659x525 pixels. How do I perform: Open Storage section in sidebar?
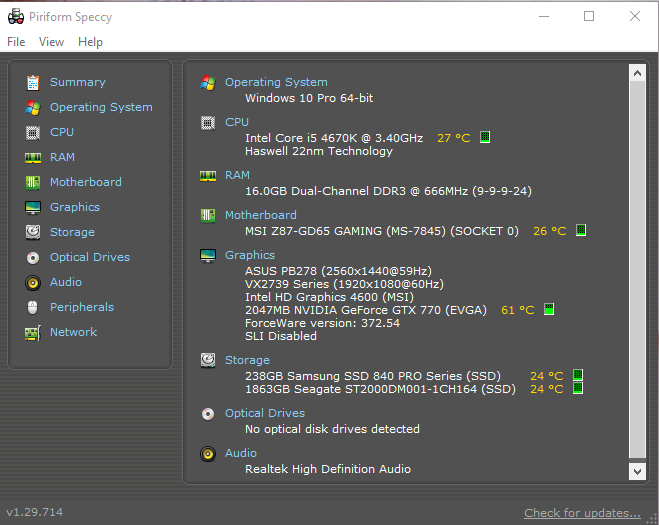72,232
